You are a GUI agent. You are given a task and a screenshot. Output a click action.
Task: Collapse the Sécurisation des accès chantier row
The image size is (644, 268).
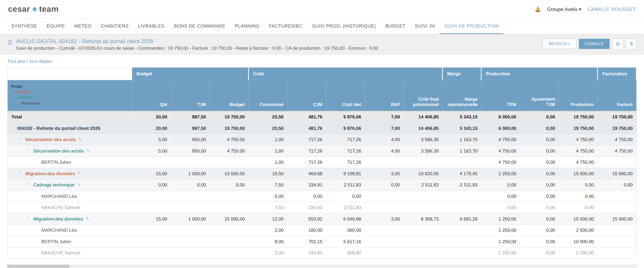click(20, 139)
